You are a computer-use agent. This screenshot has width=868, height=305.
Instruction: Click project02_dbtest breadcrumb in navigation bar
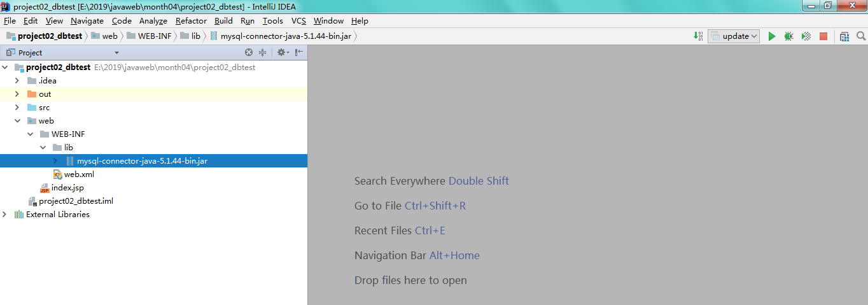(44, 36)
